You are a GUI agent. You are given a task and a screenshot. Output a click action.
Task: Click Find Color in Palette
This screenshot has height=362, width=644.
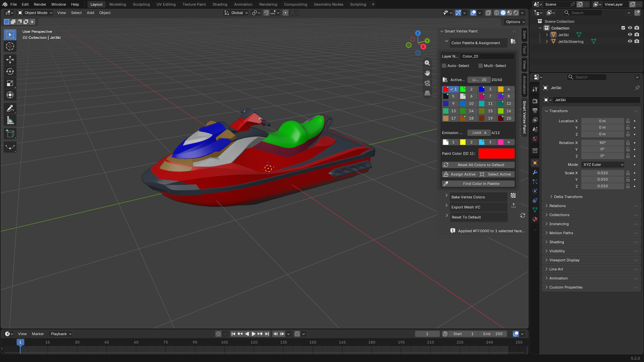pos(478,184)
